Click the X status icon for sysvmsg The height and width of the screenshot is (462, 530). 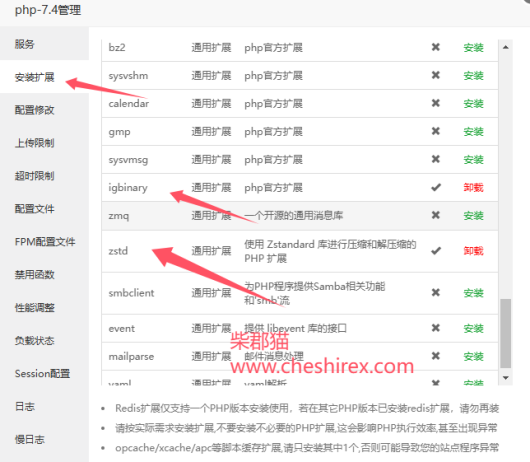pos(436,159)
